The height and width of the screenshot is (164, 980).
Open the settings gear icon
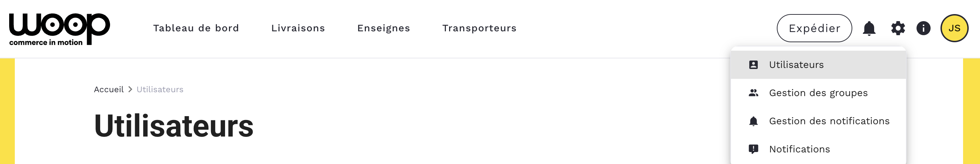[898, 29]
